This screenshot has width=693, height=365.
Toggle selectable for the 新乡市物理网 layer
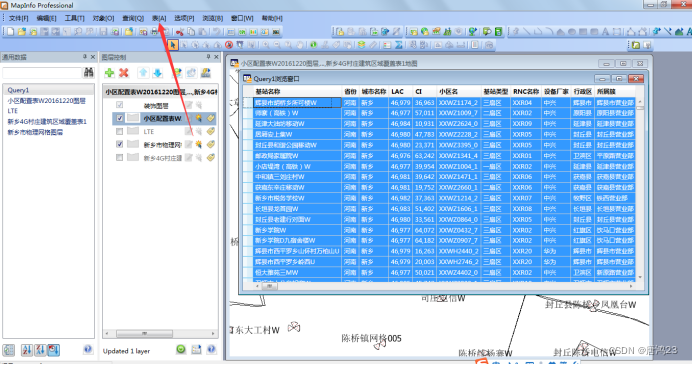199,144
